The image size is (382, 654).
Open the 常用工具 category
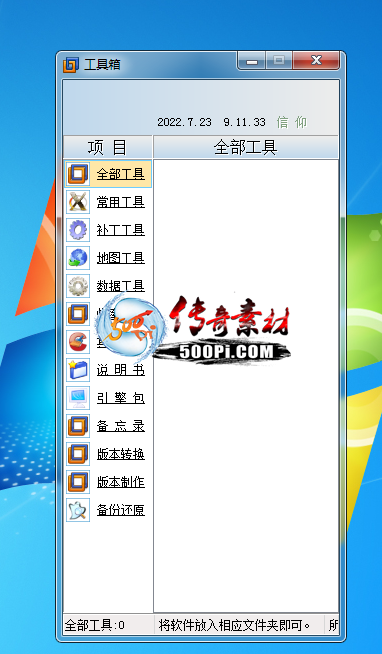(x=121, y=202)
